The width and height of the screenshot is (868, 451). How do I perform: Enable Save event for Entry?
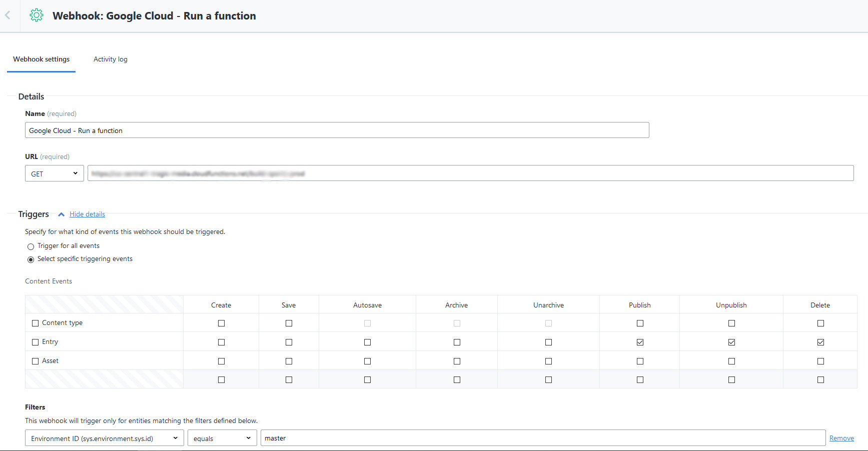[x=289, y=342]
